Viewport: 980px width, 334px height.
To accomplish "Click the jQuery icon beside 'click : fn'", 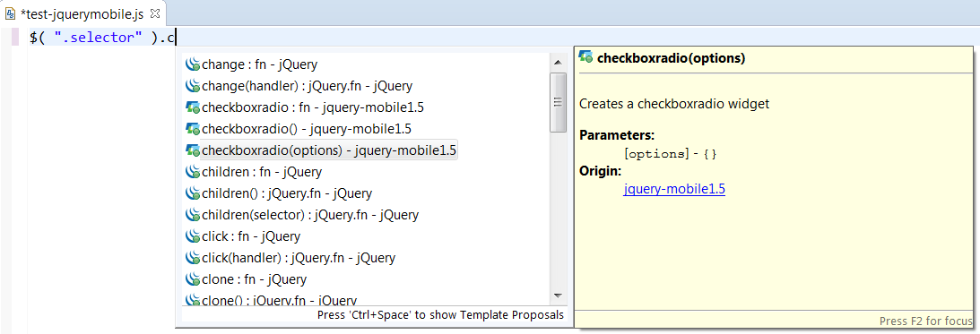I will [x=193, y=236].
